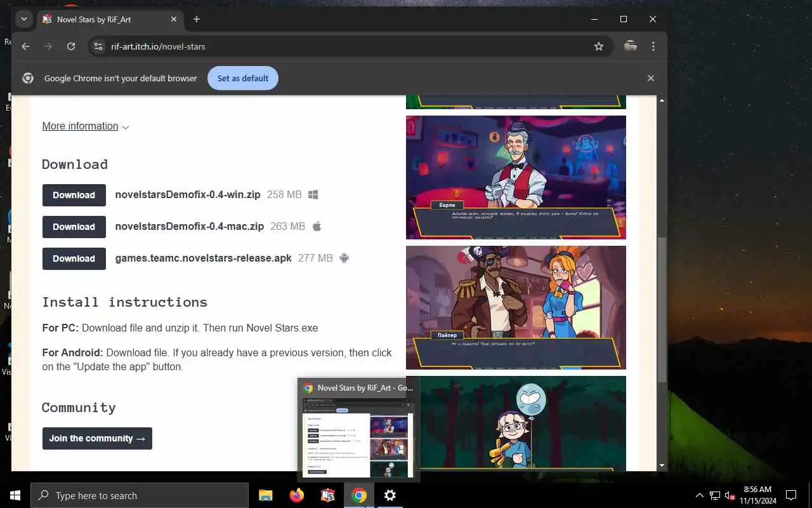The image size is (812, 508).
Task: Click the Apple platform icon
Action: click(x=317, y=226)
